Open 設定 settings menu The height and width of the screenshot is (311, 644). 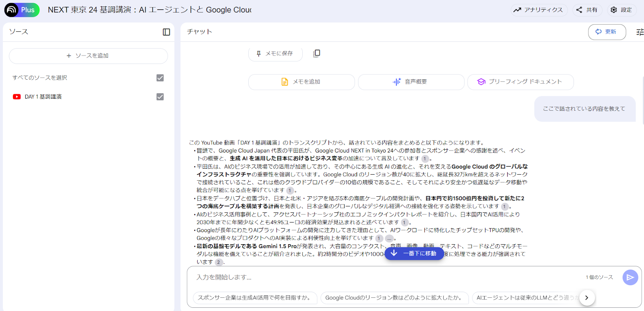(621, 10)
